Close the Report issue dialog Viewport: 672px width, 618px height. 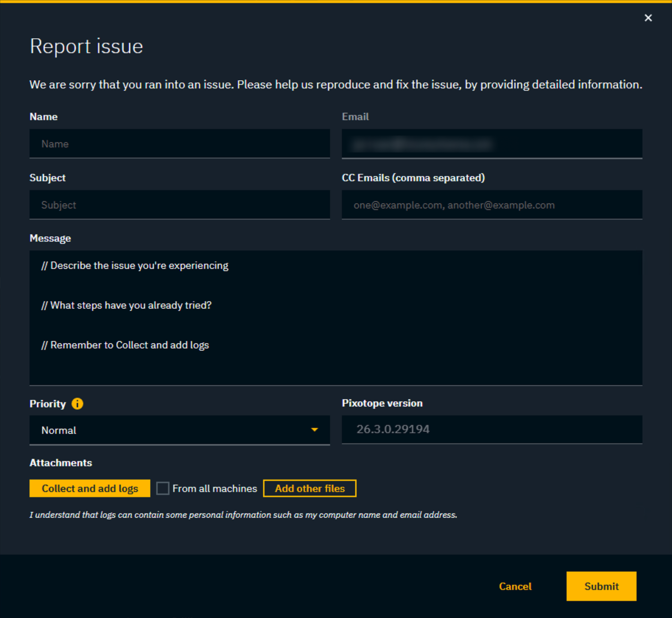[648, 18]
